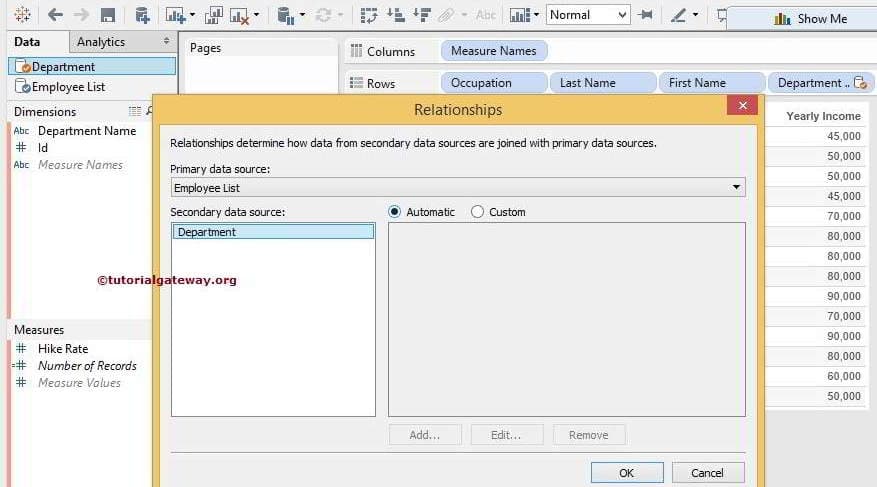Switch to the Analytics tab
Viewport: 877px width, 487px height.
(x=101, y=42)
